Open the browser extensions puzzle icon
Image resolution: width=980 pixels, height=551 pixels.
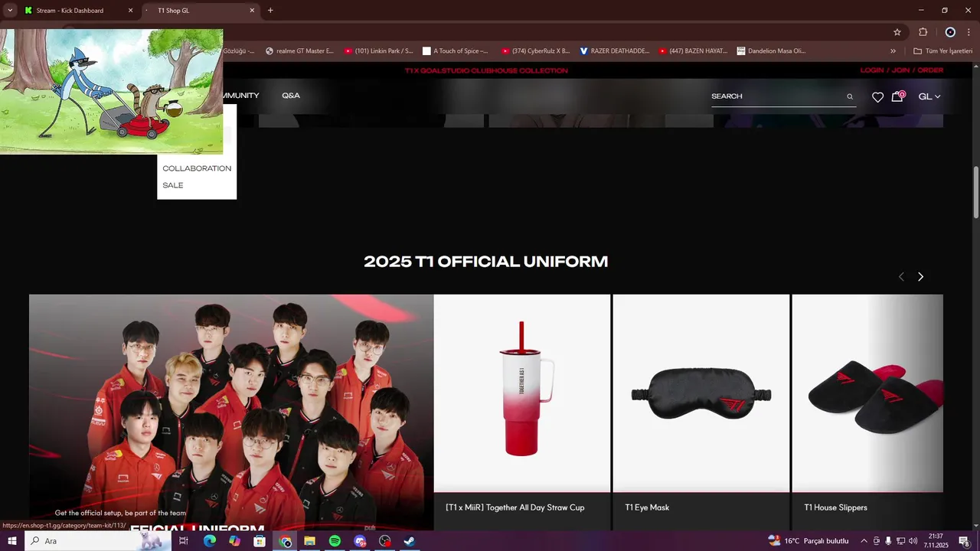pos(923,32)
